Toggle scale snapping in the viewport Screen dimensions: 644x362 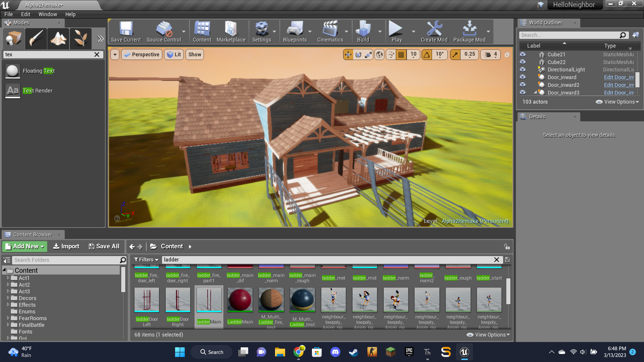455,55
